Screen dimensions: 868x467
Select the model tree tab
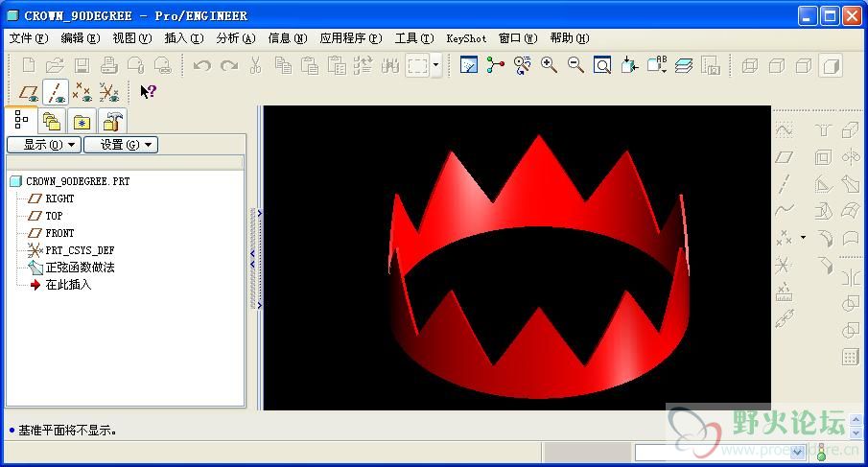click(22, 120)
